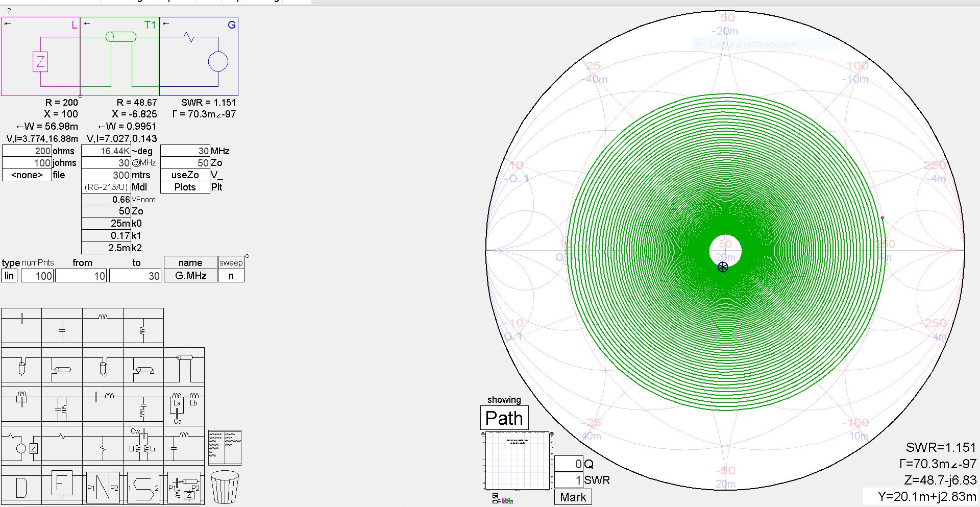
Task: Edit the Q circle value field
Action: coord(569,464)
